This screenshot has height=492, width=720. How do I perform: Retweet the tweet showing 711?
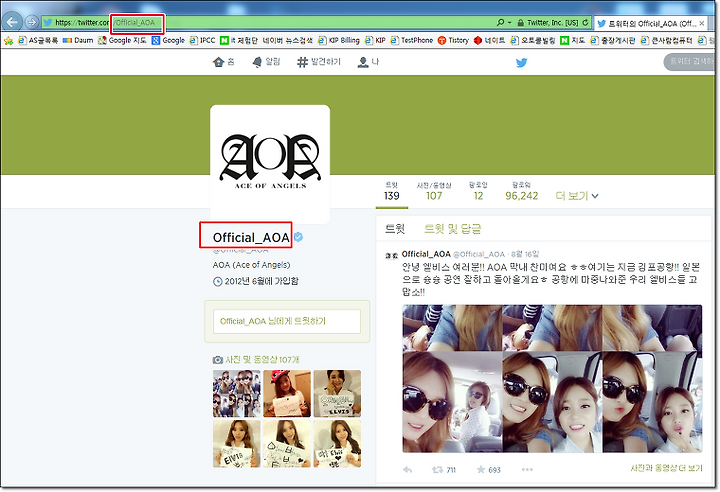(x=444, y=470)
